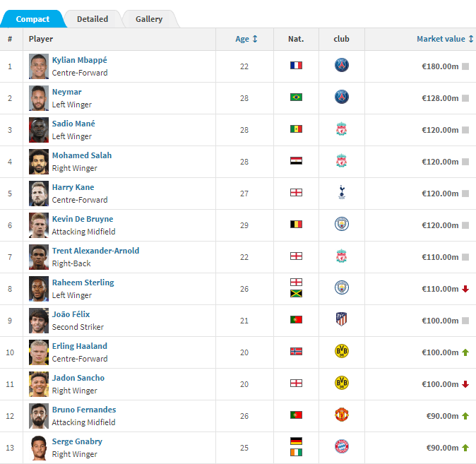The width and height of the screenshot is (476, 464).
Task: Click the Tottenham club crest icon
Action: pyautogui.click(x=342, y=192)
